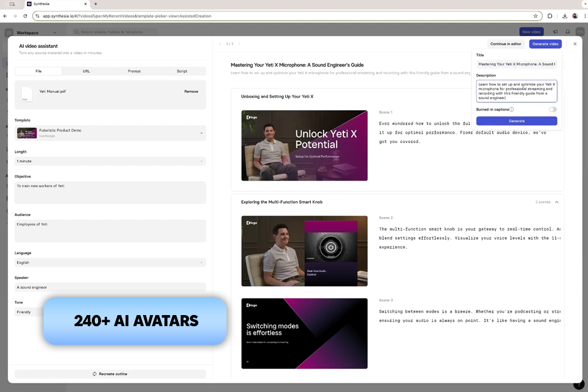Click the Description text area
Screen dimensions: 588x392
coord(516,91)
